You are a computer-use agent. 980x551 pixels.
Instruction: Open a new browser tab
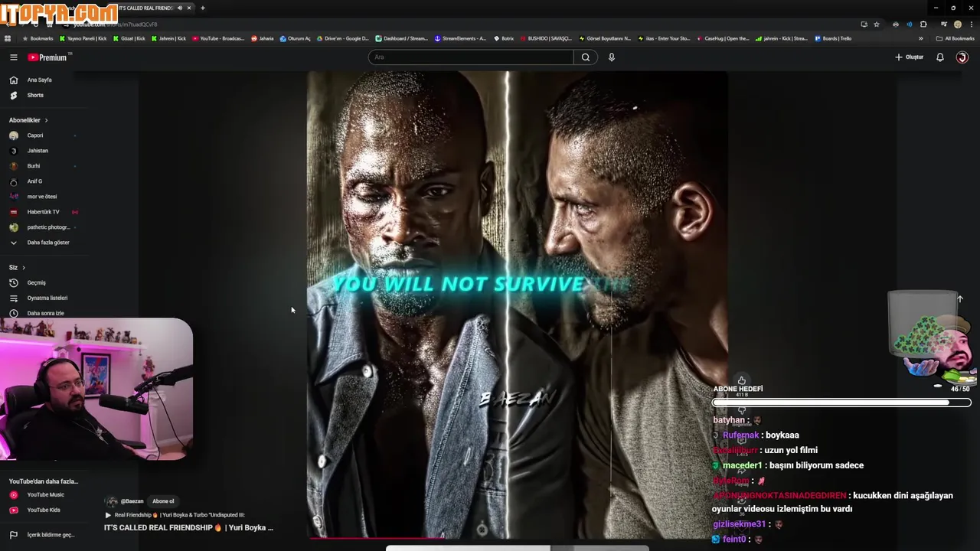click(202, 8)
